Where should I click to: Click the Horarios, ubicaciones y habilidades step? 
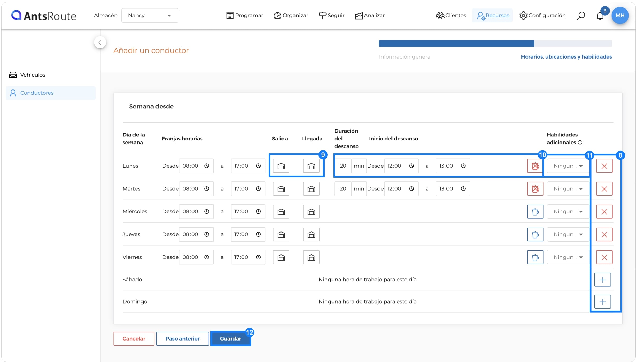pos(566,57)
